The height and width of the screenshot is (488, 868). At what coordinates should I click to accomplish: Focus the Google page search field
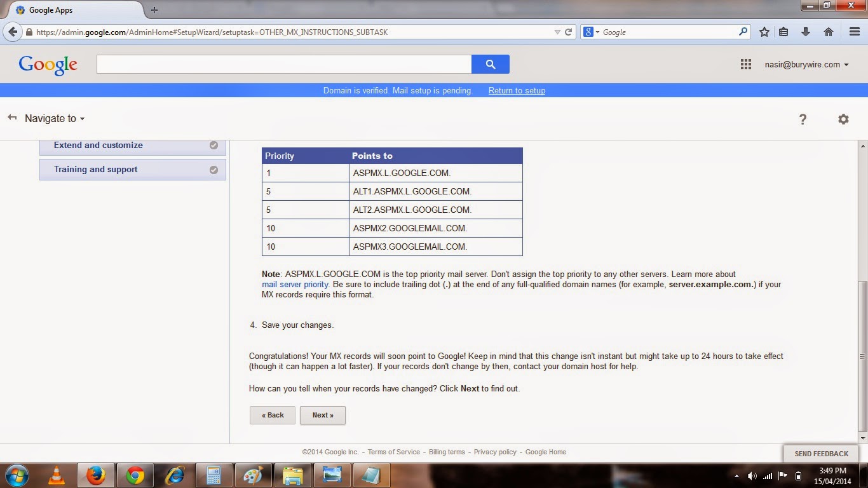[284, 64]
